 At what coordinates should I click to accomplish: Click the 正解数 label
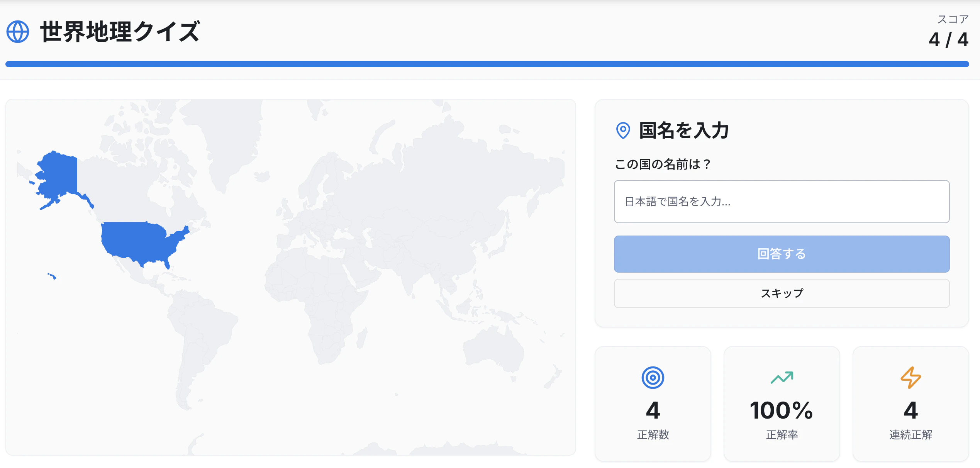pos(653,435)
